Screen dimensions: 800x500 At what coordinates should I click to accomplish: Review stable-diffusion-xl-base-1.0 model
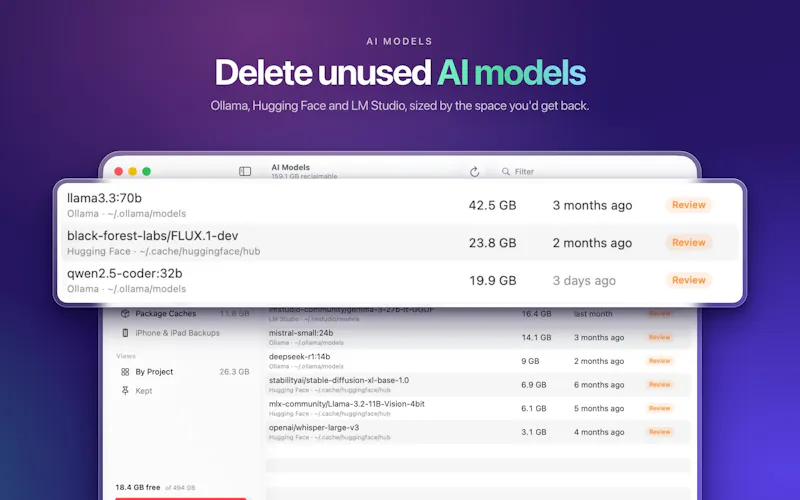point(659,384)
